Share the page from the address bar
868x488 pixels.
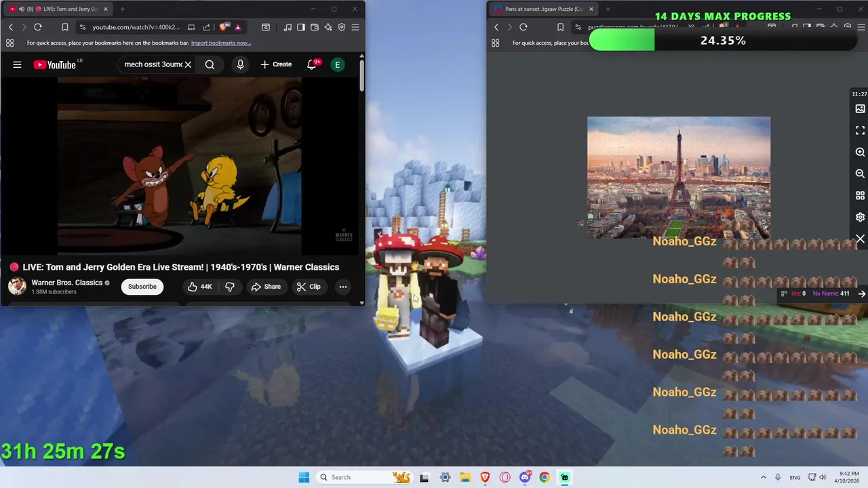tap(206, 27)
